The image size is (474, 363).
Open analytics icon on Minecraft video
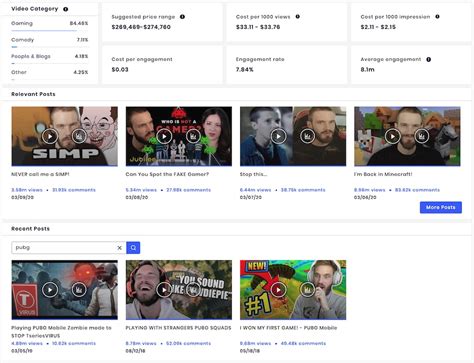tap(422, 136)
